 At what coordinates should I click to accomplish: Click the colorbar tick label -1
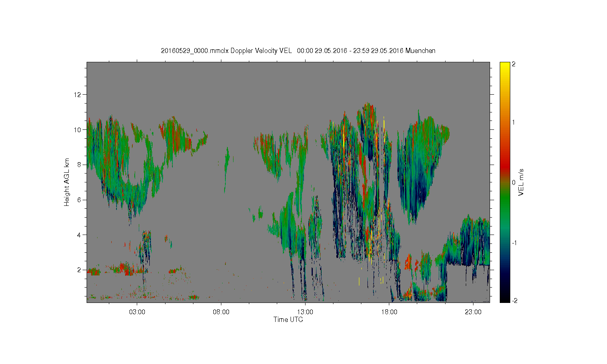[x=514, y=243]
